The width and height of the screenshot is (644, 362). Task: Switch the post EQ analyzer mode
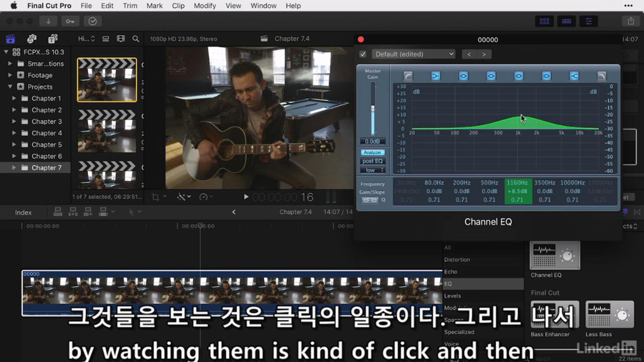tap(372, 161)
